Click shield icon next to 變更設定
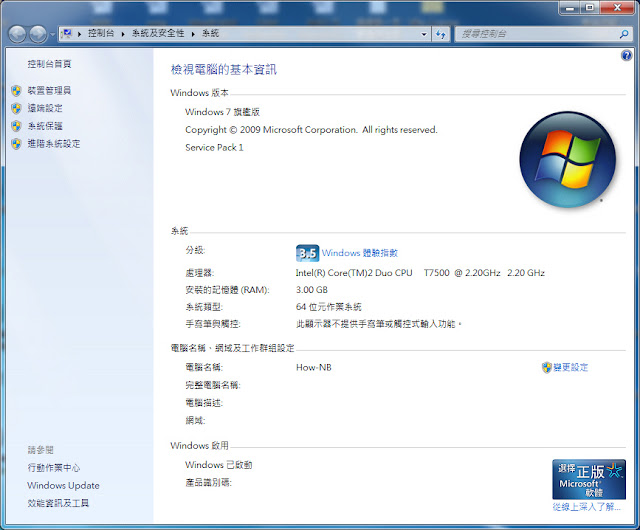The width and height of the screenshot is (640, 530). 547,367
